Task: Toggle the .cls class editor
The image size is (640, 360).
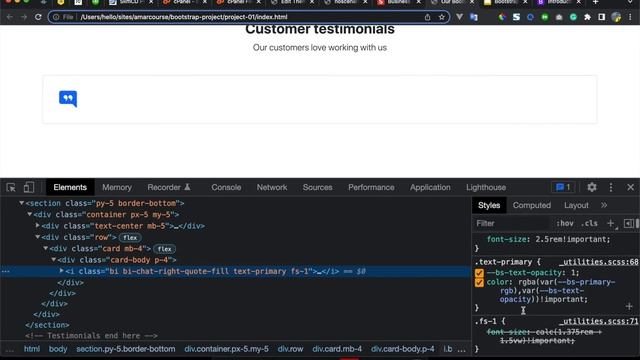Action: [590, 223]
